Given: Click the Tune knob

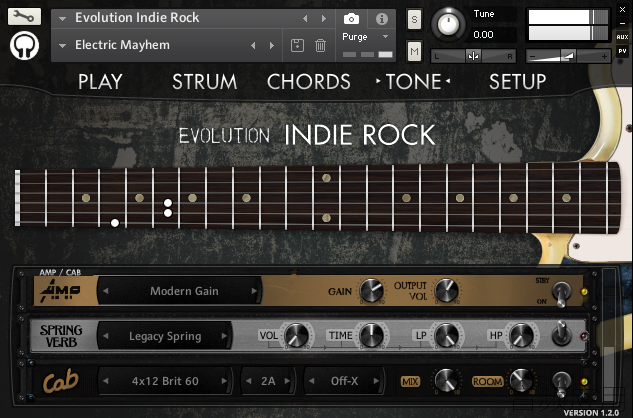Looking at the screenshot, I should click(448, 24).
